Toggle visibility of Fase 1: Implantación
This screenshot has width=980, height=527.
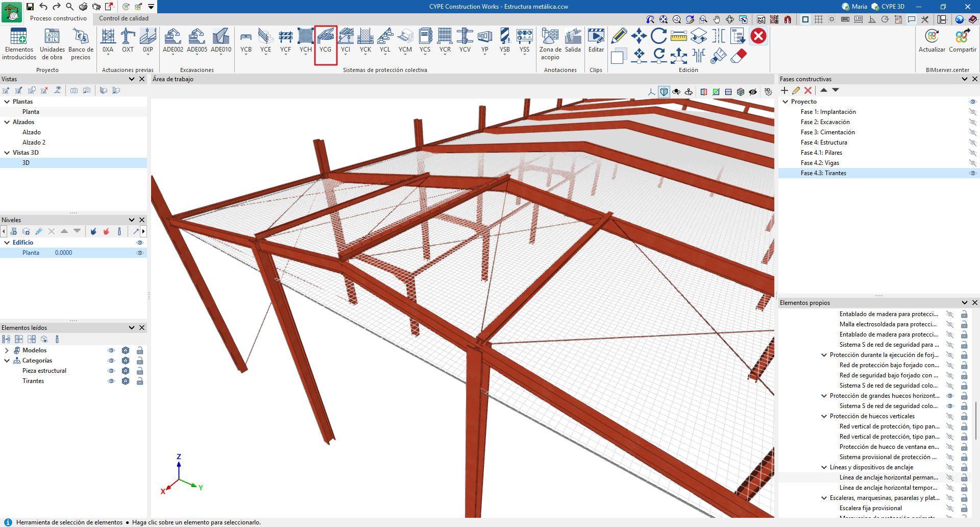click(972, 112)
